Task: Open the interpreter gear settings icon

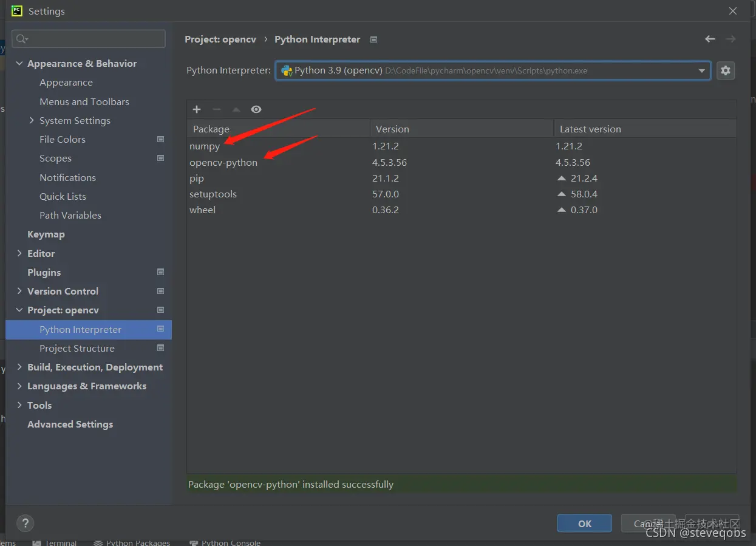Action: click(725, 70)
